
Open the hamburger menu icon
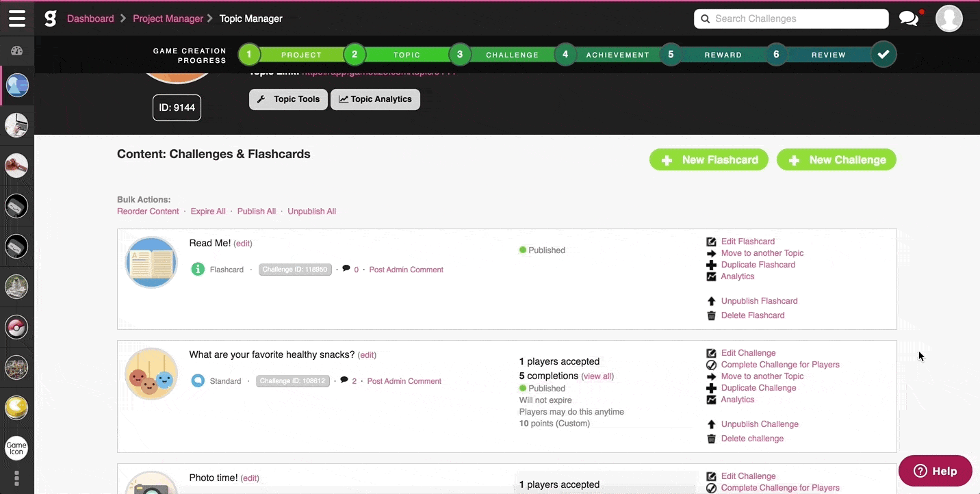[x=17, y=18]
